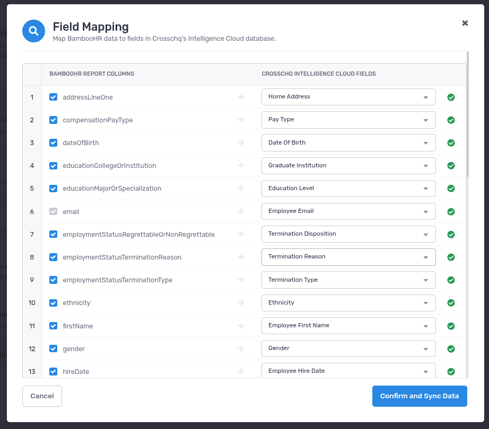Open the Pay Type dropdown
Viewport: 489px width, 429px height.
tap(348, 120)
